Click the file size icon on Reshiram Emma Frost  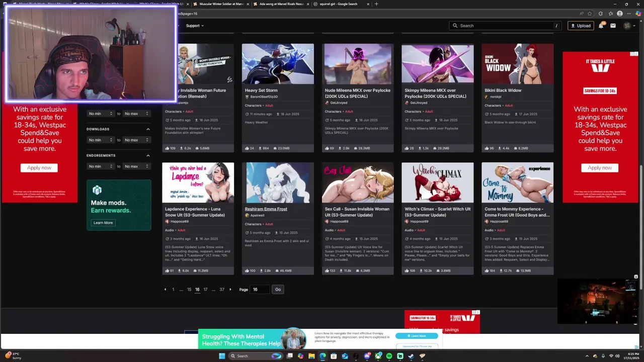[x=276, y=270]
